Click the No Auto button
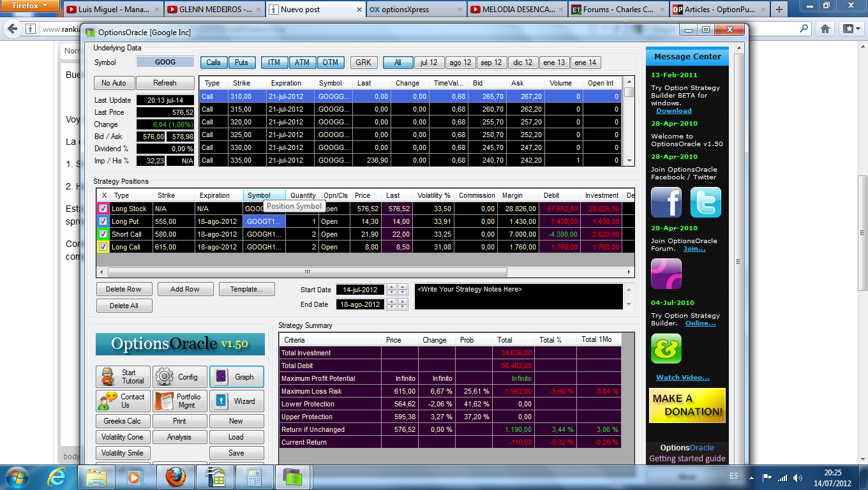The height and width of the screenshot is (490, 868). 114,83
